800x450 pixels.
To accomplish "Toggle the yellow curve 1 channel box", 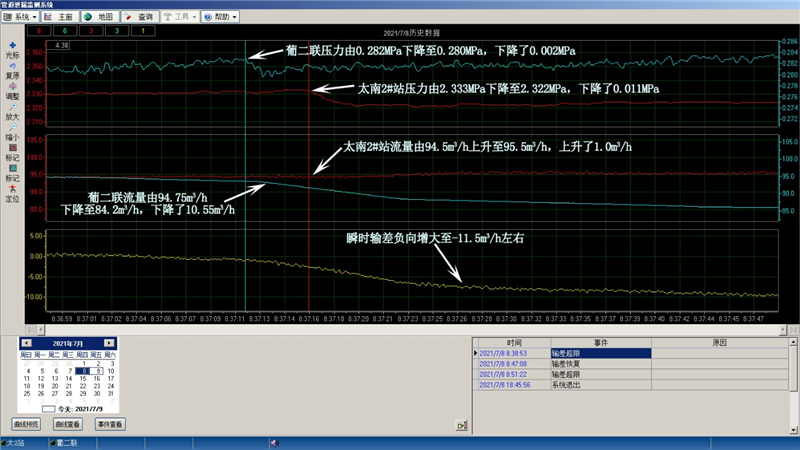I will click(142, 31).
